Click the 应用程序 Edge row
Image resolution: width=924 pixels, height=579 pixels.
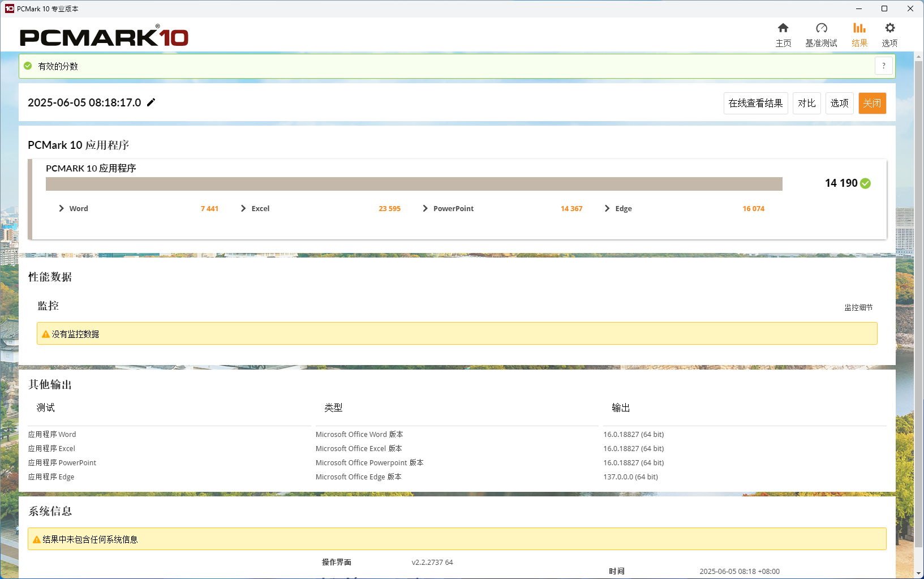point(51,477)
